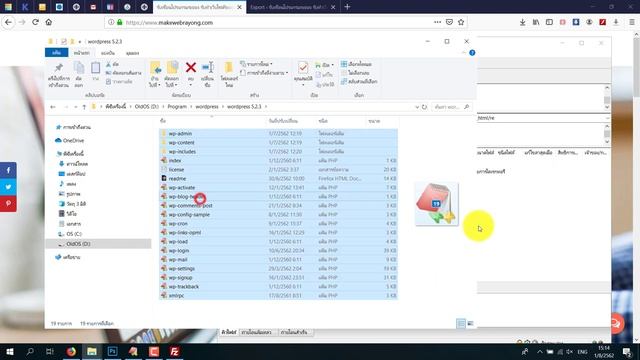Select OS (C:) drive in navigation pane
Image resolution: width=640 pixels, height=360 pixels.
click(x=74, y=234)
